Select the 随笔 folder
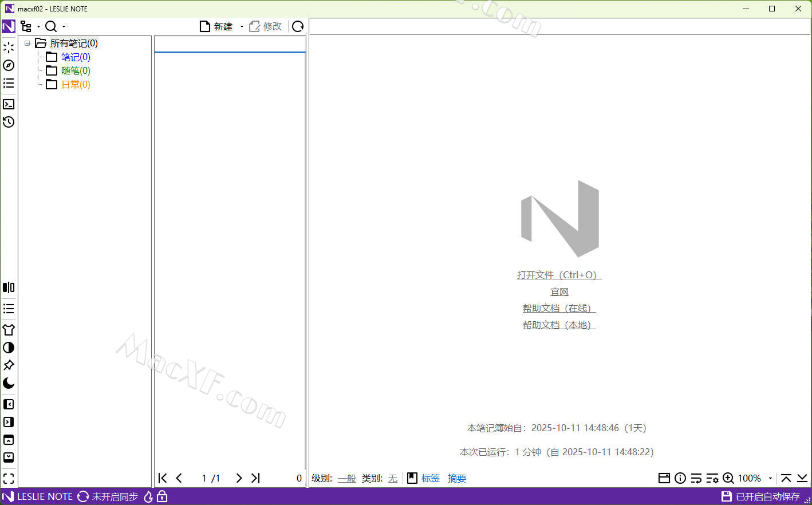812x505 pixels. point(76,70)
